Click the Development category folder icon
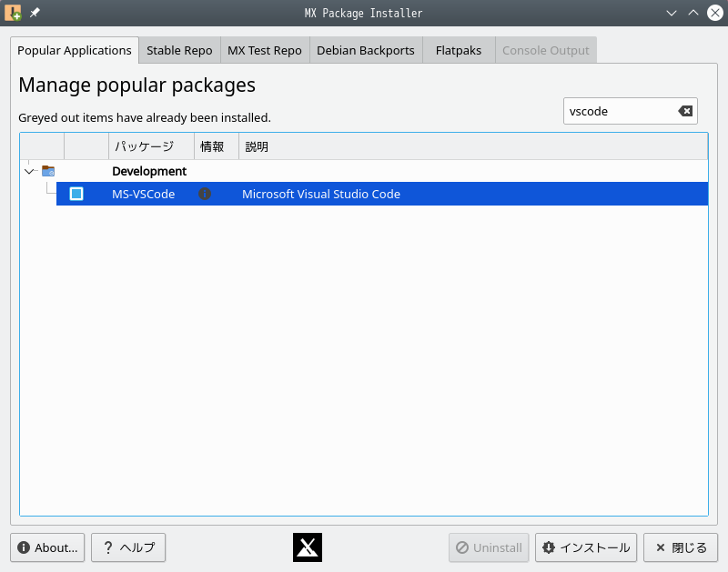Image resolution: width=728 pixels, height=572 pixels. [x=48, y=171]
